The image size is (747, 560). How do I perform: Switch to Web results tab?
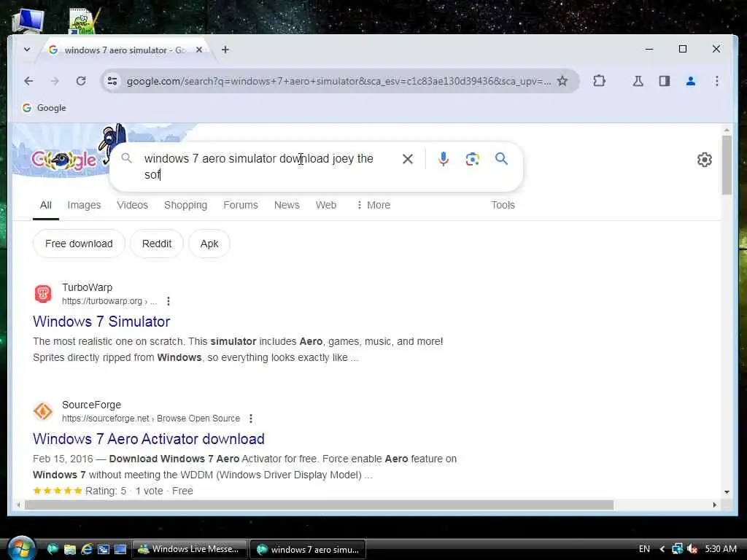pos(326,205)
